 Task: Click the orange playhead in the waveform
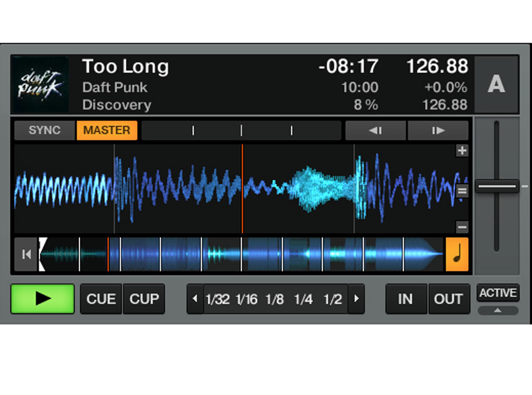pos(242,188)
